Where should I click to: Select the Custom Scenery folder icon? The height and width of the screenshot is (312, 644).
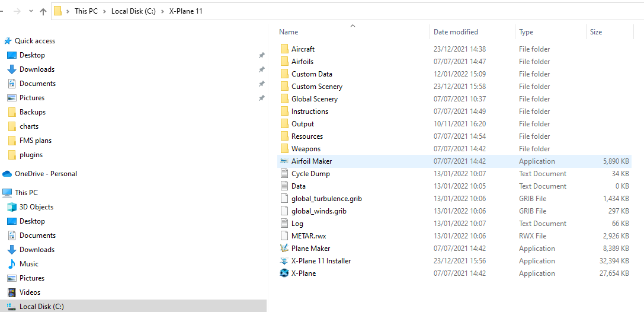284,87
